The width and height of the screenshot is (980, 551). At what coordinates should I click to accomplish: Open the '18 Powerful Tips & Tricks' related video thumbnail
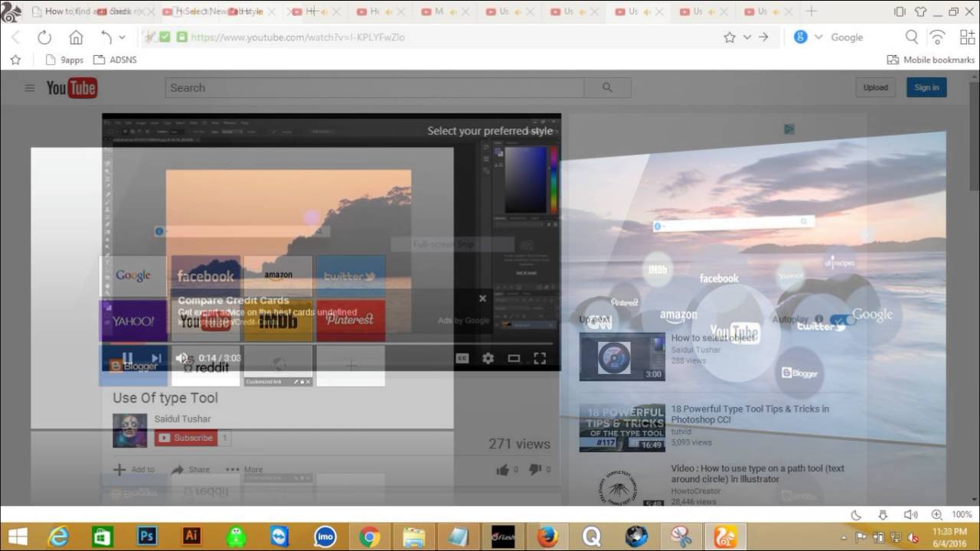click(x=622, y=428)
